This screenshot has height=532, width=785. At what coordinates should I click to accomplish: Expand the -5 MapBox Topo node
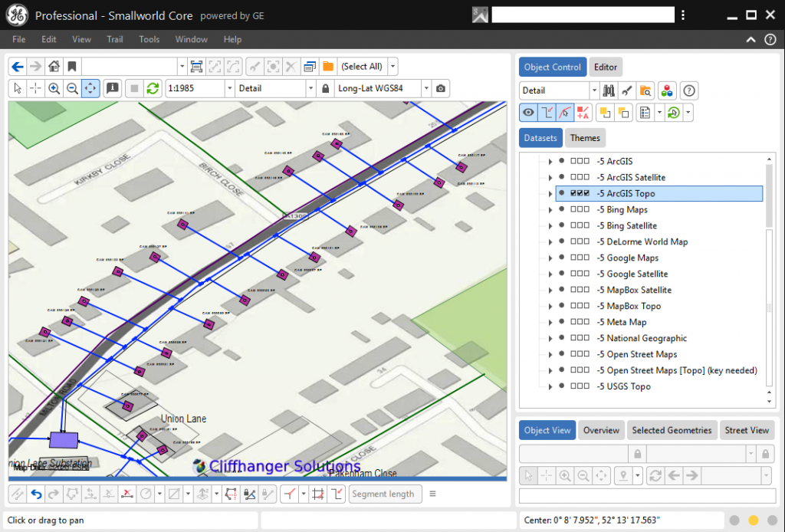(x=550, y=306)
